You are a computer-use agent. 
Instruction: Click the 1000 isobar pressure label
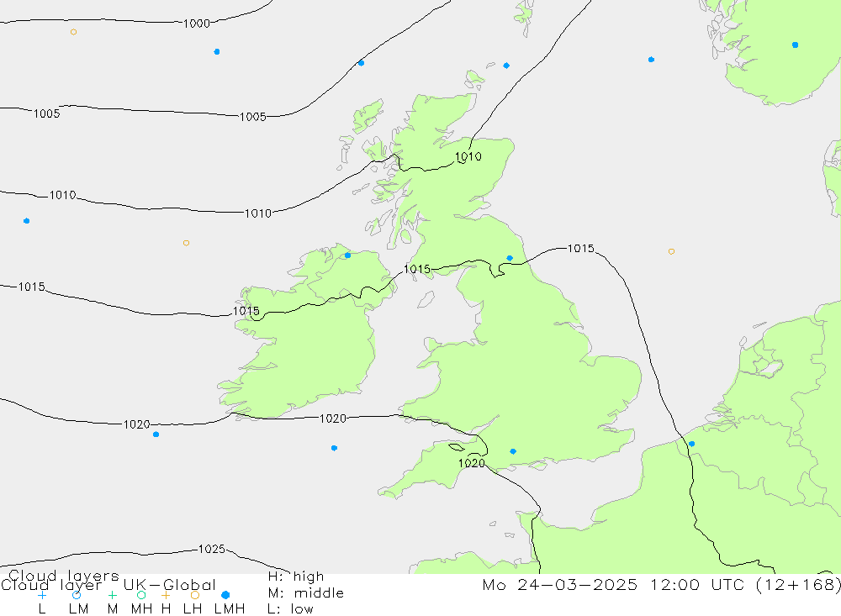[197, 24]
